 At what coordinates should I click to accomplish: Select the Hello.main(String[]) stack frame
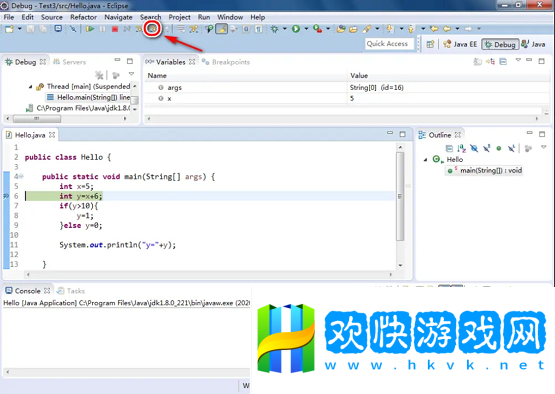[89, 97]
